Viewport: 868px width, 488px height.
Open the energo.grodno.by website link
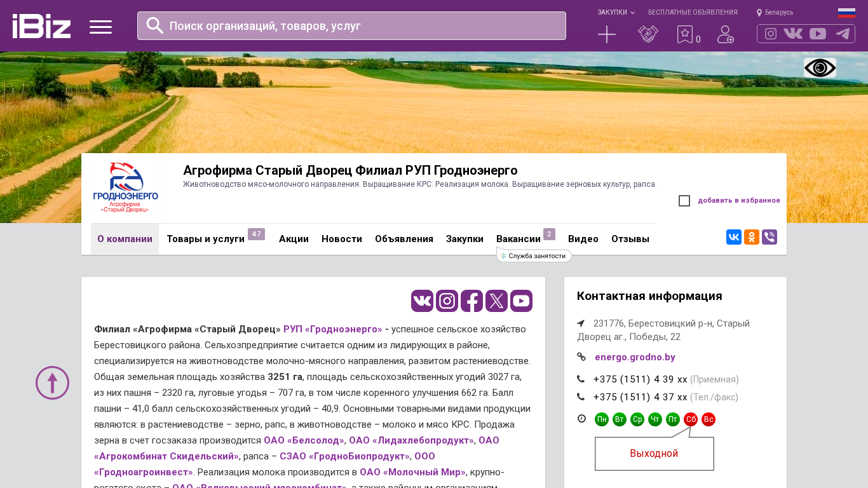[x=635, y=357]
